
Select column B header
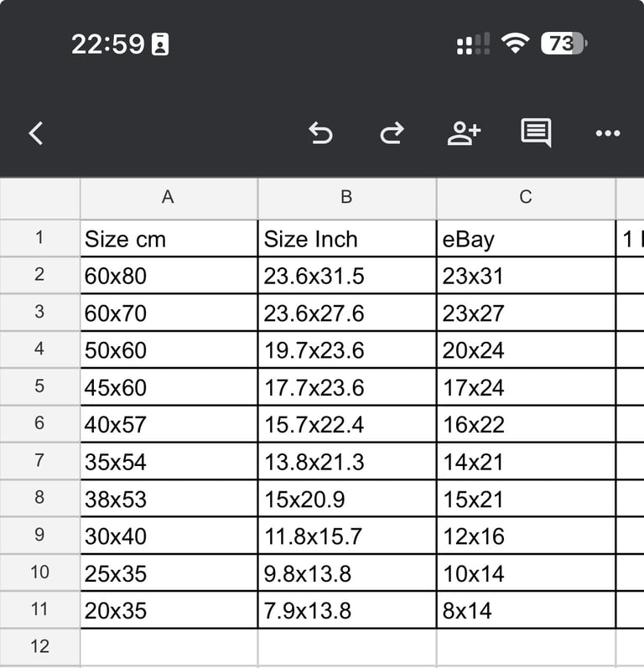point(347,198)
